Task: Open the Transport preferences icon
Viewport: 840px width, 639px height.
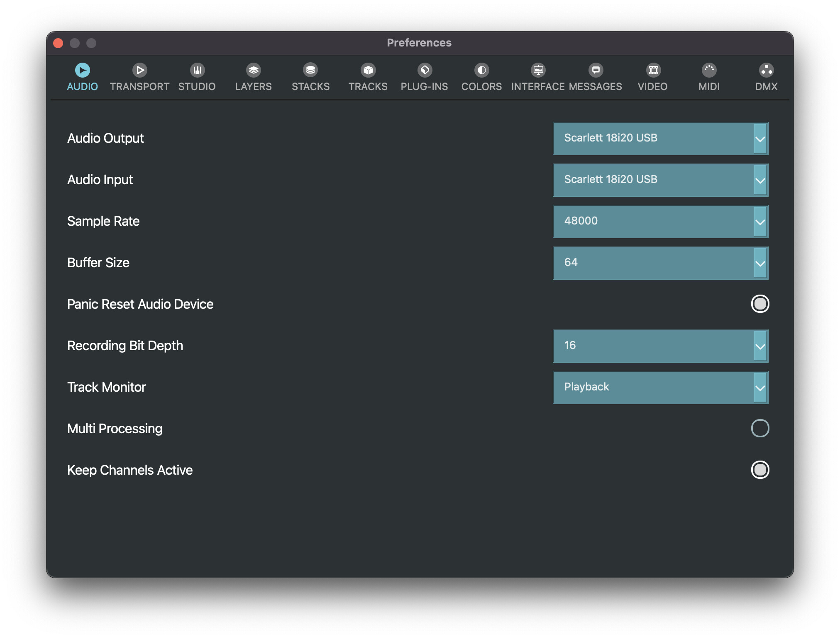Action: pyautogui.click(x=139, y=70)
